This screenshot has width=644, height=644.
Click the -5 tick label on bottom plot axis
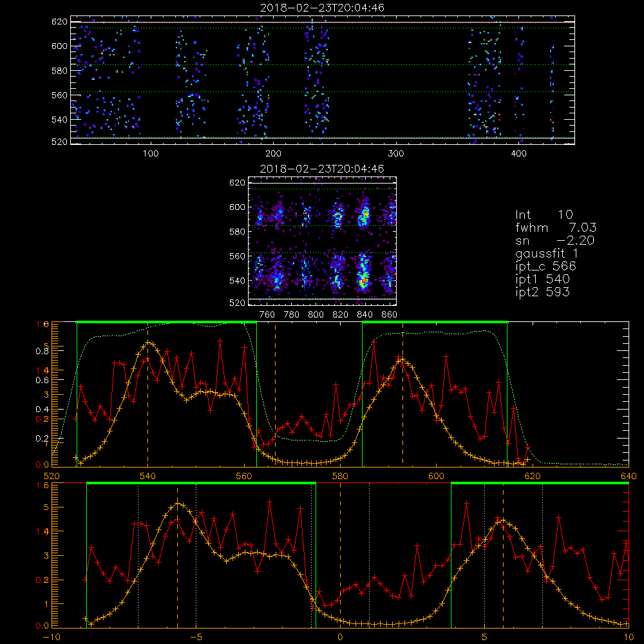tap(196, 638)
